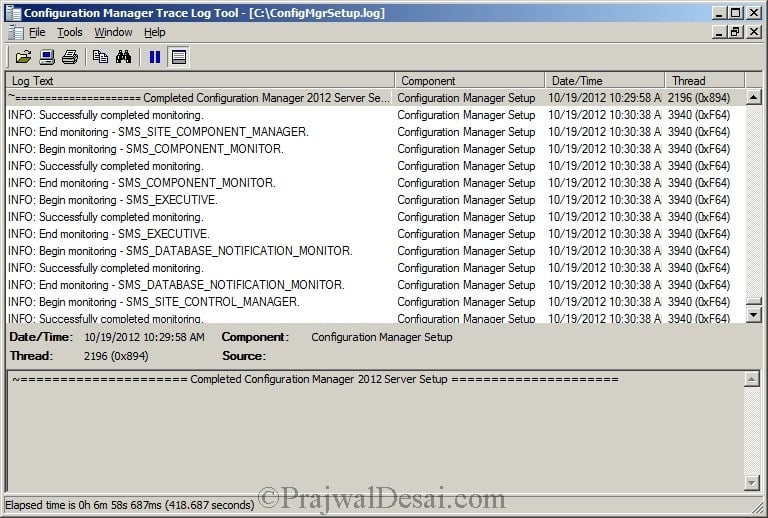
Task: Click the application icon in the title bar
Action: click(13, 13)
